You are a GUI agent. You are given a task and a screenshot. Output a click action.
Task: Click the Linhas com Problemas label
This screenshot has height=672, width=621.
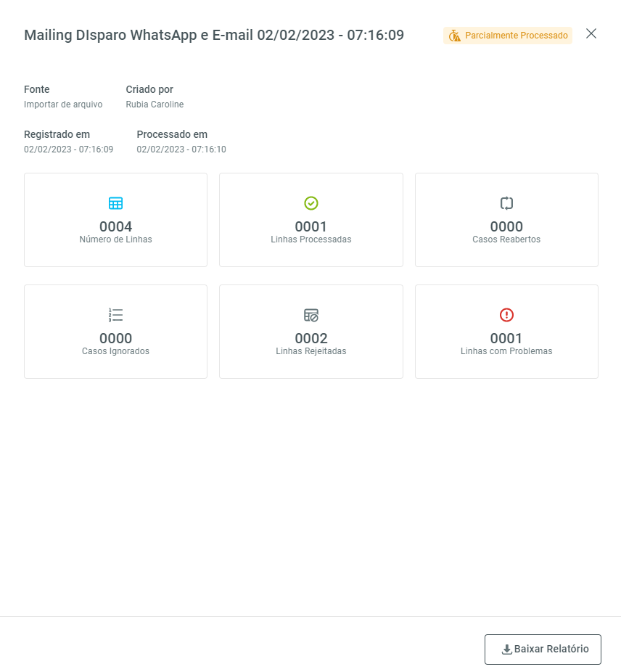[x=506, y=351]
